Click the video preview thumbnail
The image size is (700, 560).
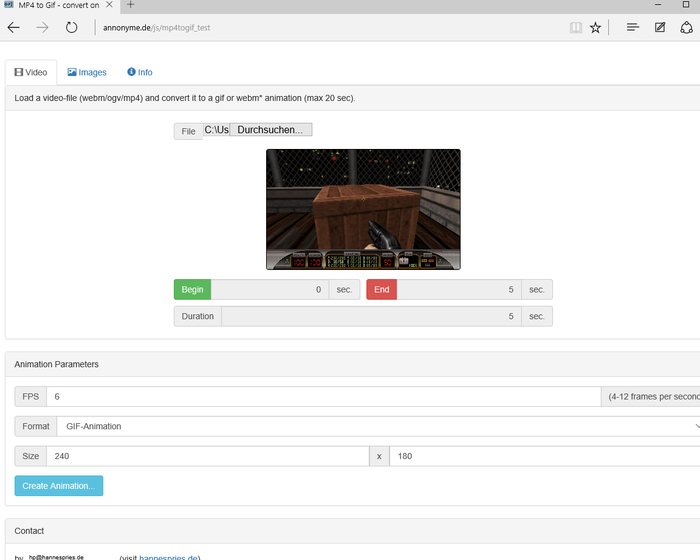363,209
